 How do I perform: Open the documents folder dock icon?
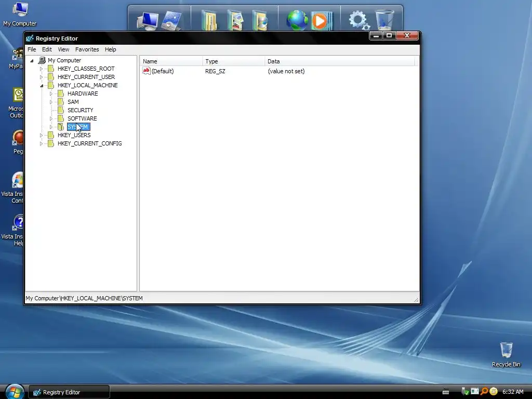point(209,20)
